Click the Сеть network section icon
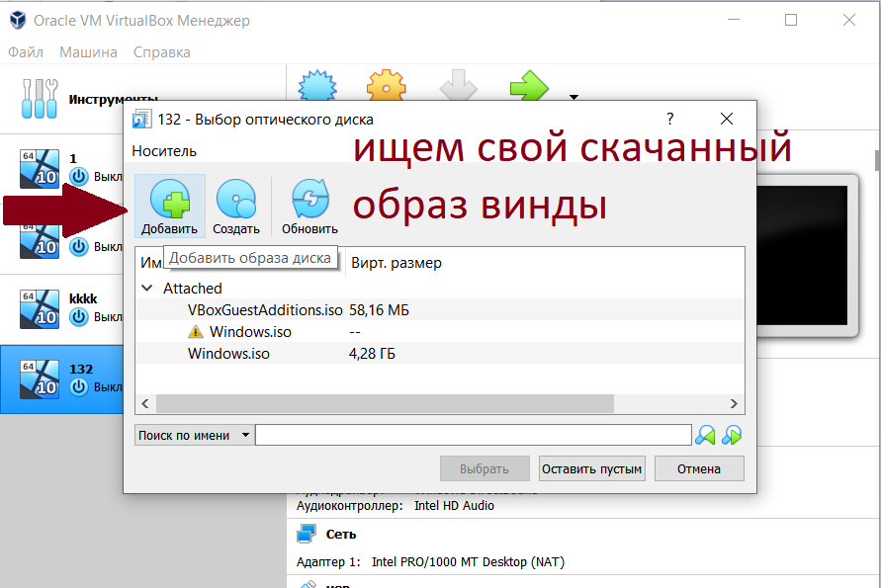Viewport: 881px width, 588px height. click(306, 534)
